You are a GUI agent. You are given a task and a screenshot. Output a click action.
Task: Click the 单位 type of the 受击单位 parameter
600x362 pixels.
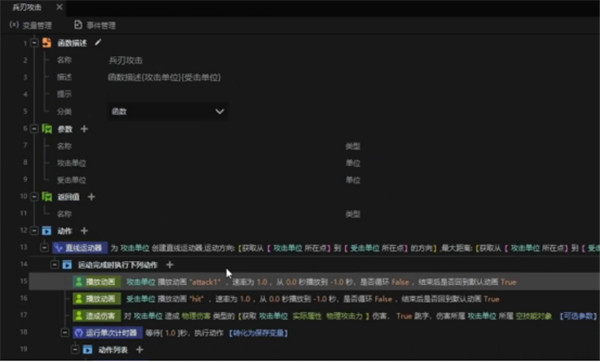pos(352,180)
